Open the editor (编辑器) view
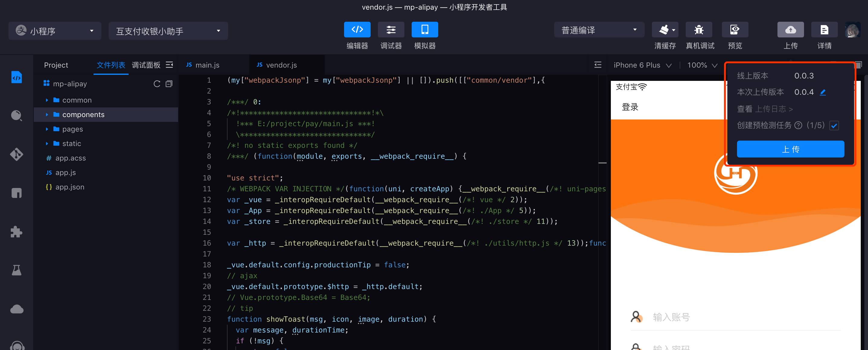 tap(357, 30)
